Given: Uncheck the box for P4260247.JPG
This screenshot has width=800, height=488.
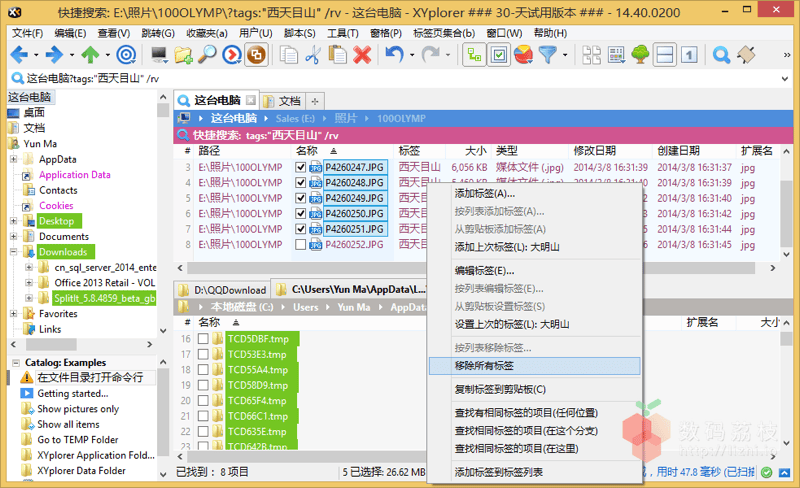Looking at the screenshot, I should pyautogui.click(x=301, y=167).
